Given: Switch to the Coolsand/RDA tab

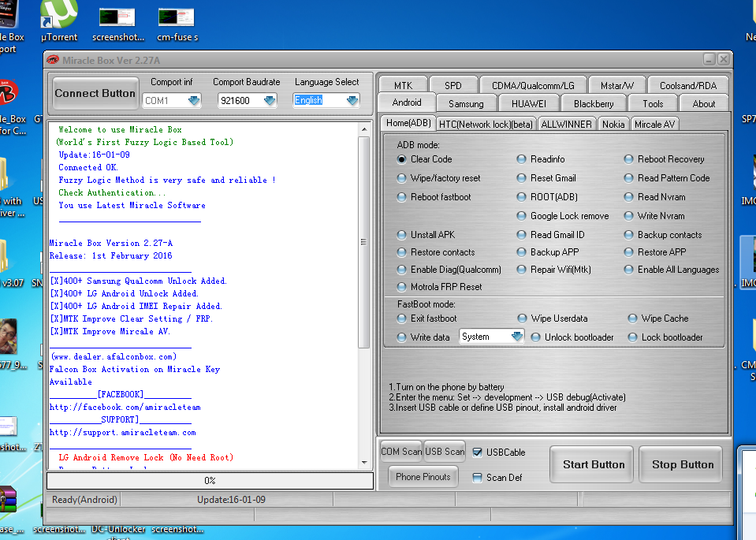Looking at the screenshot, I should pos(688,85).
